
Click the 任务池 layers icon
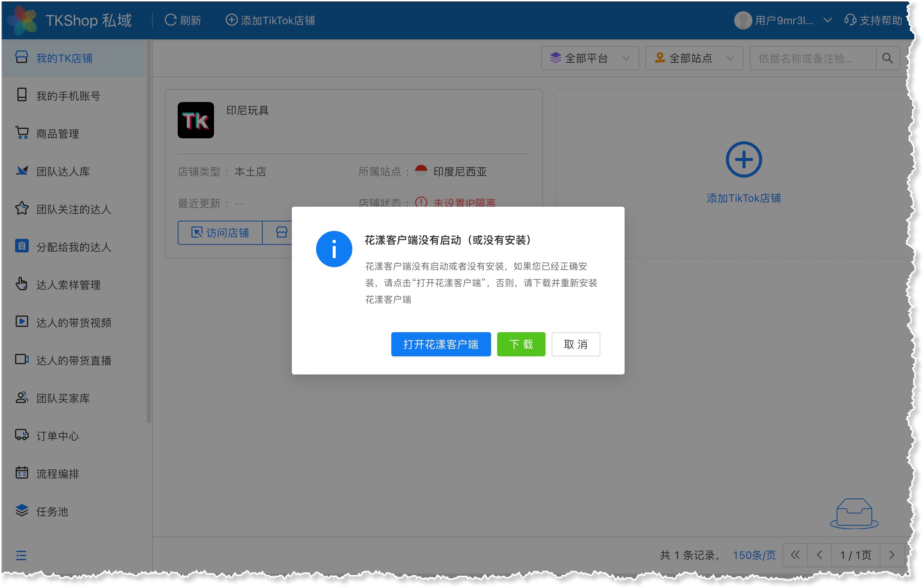point(22,511)
